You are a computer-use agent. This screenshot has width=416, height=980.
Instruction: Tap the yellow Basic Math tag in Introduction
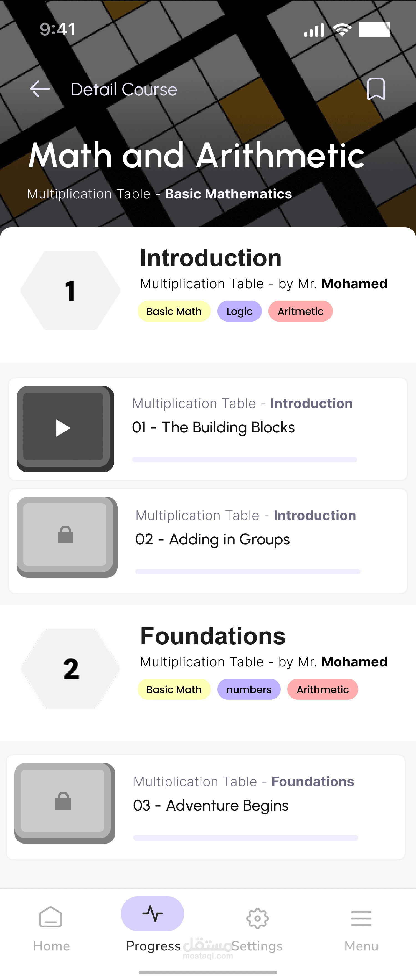174,311
